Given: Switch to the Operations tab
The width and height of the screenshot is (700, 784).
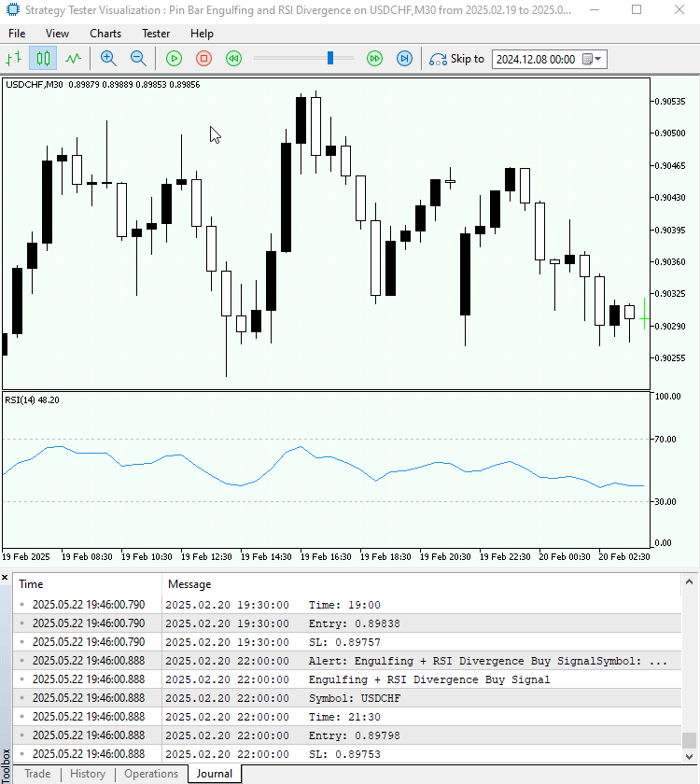Looking at the screenshot, I should pos(151,774).
